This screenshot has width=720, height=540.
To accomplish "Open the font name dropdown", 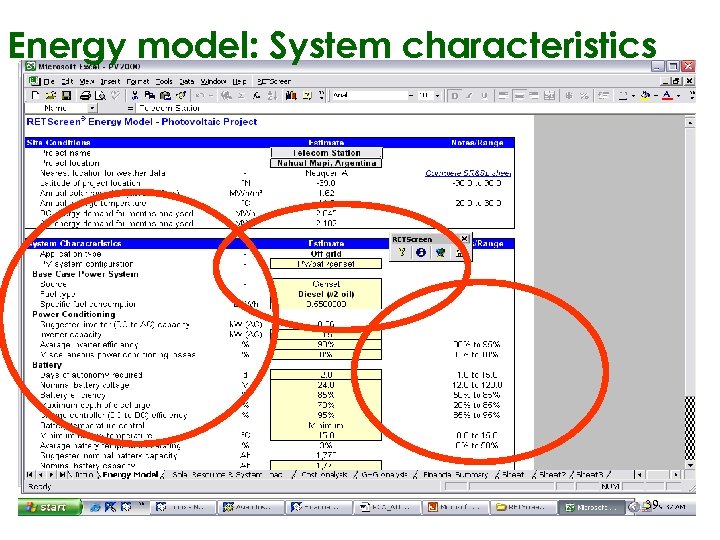I will pos(411,96).
